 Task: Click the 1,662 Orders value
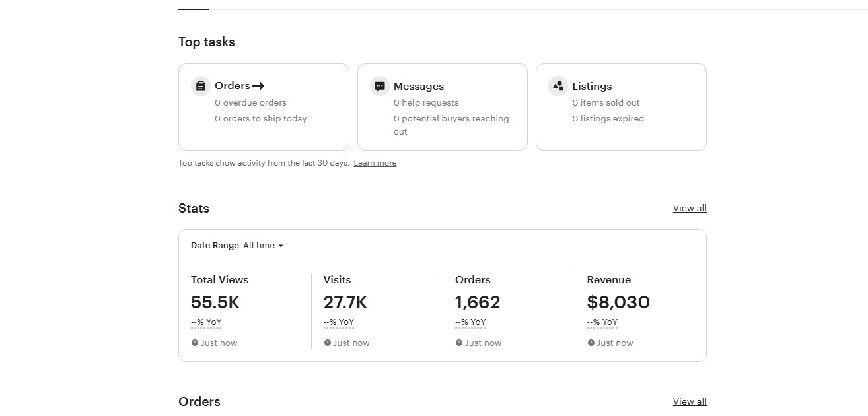pyautogui.click(x=478, y=302)
